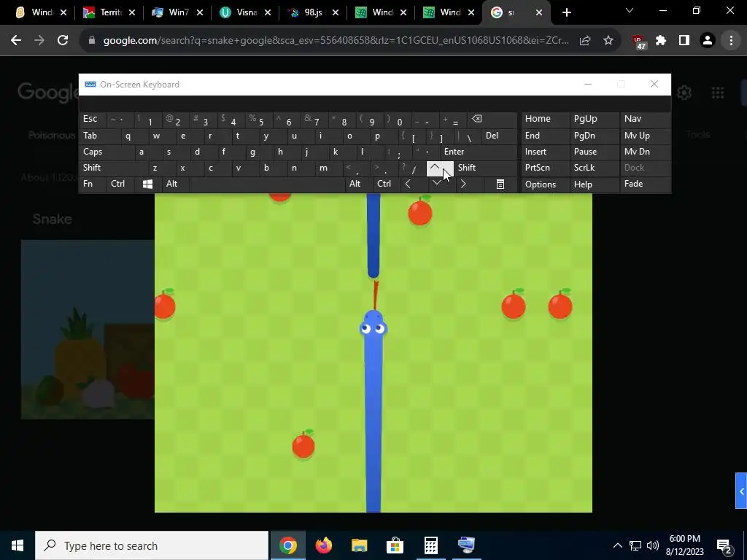Reload the Google search page

click(x=63, y=41)
